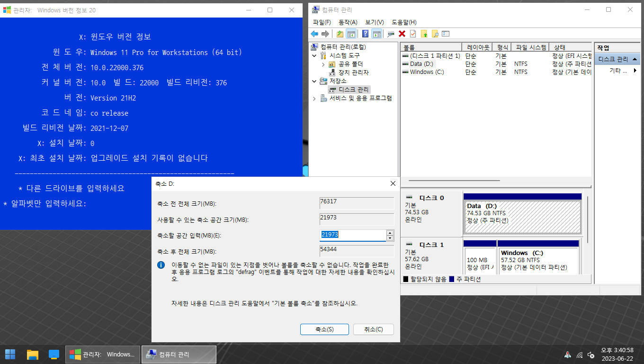Collapse the 저장소 tree branch
Viewport: 644px width, 364px height.
pyautogui.click(x=314, y=81)
